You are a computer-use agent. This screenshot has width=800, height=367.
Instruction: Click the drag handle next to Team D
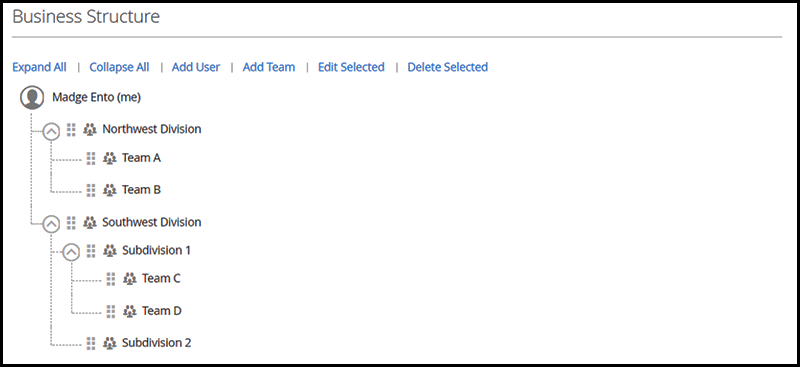pos(111,311)
